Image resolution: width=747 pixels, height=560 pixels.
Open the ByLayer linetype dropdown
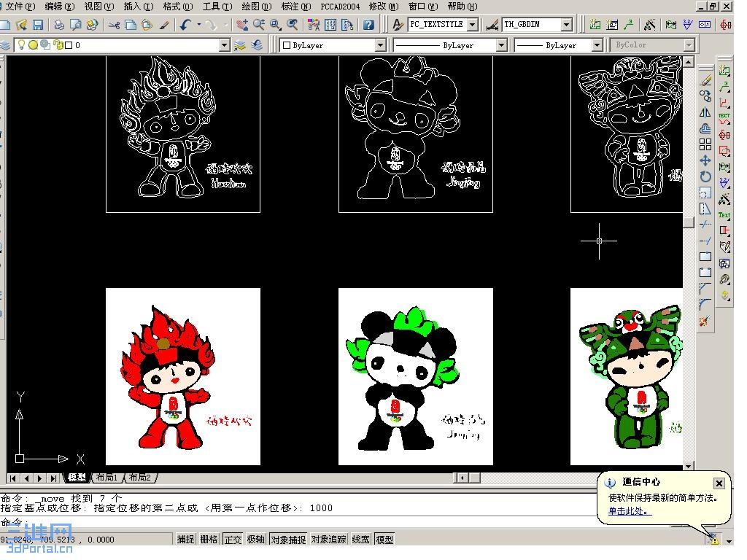coord(501,45)
